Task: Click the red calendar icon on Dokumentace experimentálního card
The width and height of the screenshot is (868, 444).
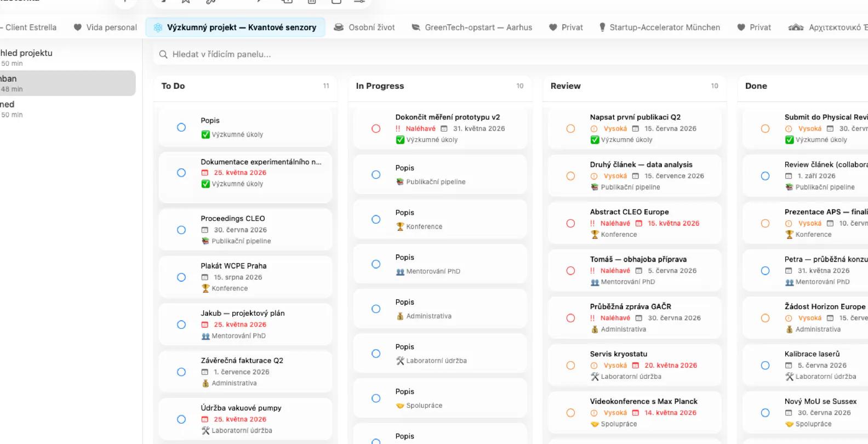Action: point(205,173)
